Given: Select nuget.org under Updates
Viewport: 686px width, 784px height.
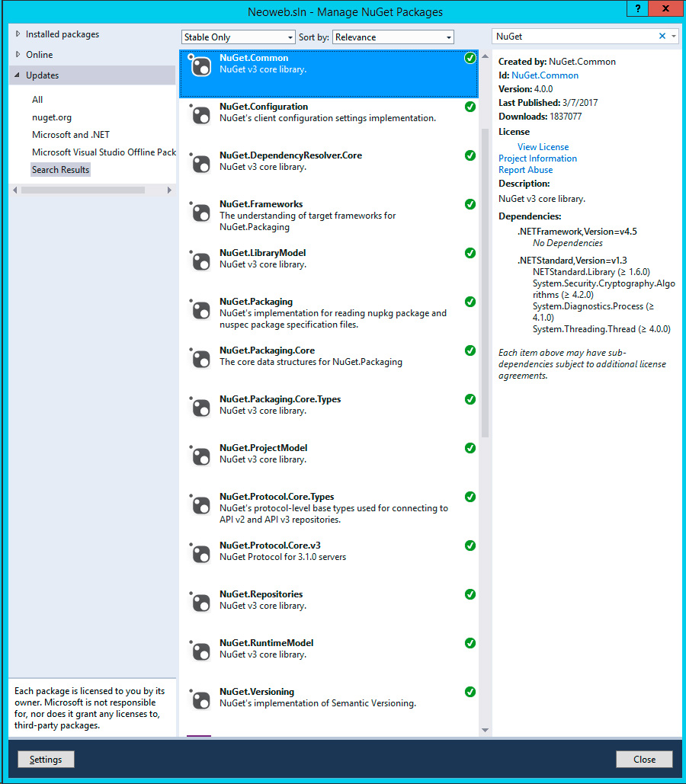Looking at the screenshot, I should [52, 117].
